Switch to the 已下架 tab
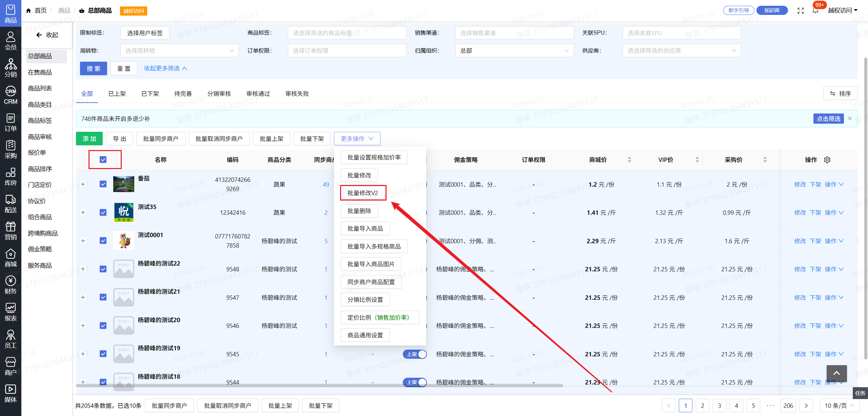 click(x=150, y=93)
